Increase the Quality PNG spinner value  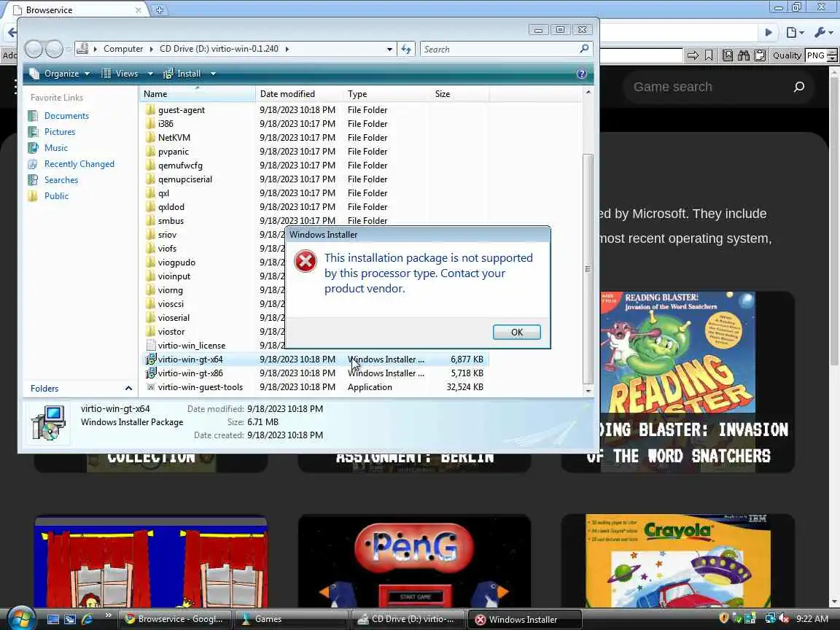[832, 52]
